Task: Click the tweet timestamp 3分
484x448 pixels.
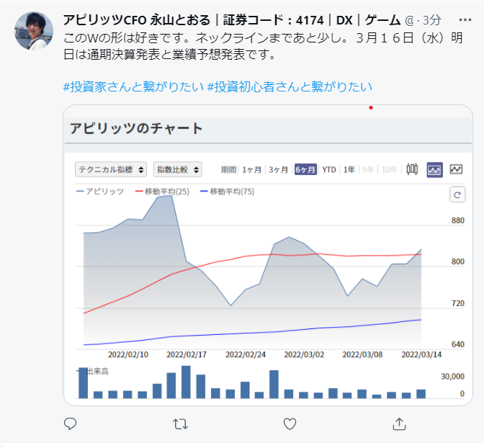Action: [431, 20]
